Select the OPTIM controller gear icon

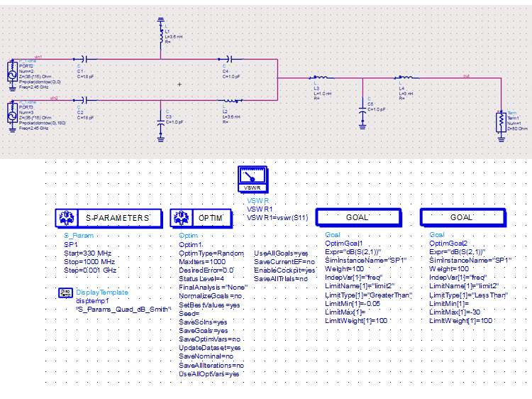coord(181,218)
